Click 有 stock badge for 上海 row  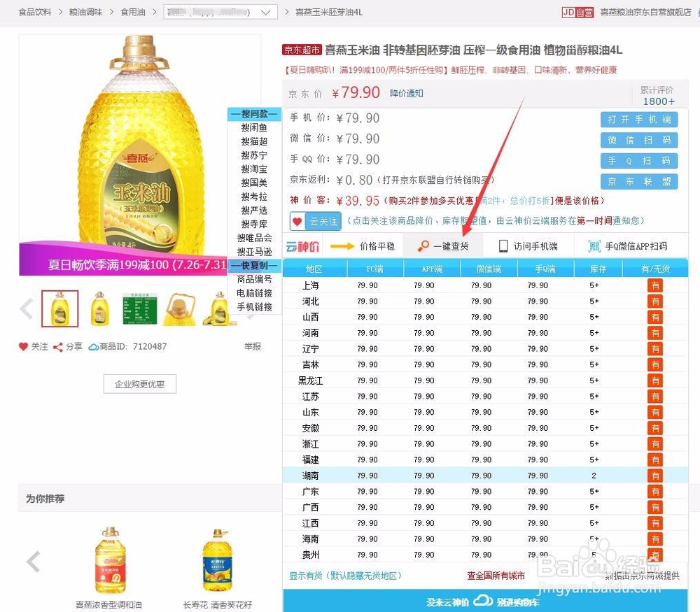(x=655, y=285)
